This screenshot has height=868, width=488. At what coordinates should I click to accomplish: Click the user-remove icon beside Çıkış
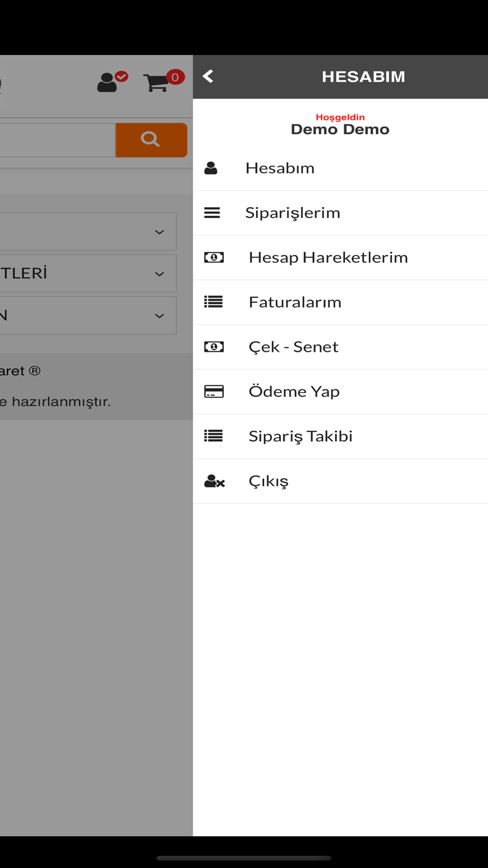click(214, 481)
